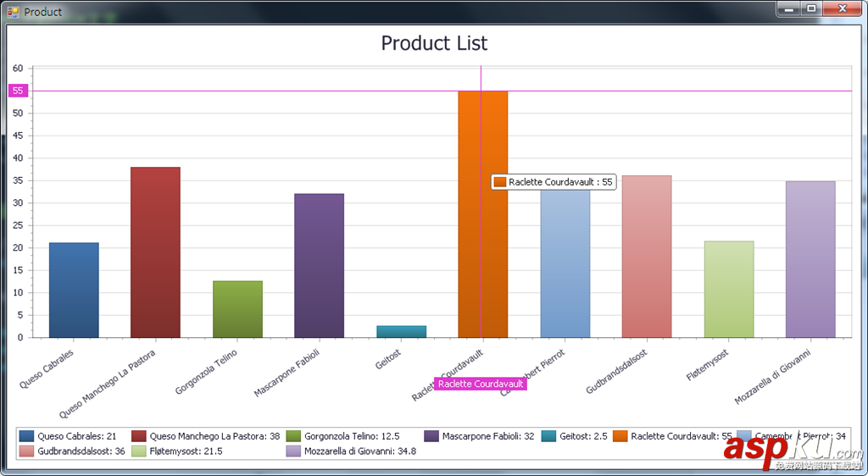Image resolution: width=868 pixels, height=476 pixels.
Task: Click Gudbrandsdalsost legend swatch
Action: pos(26,451)
